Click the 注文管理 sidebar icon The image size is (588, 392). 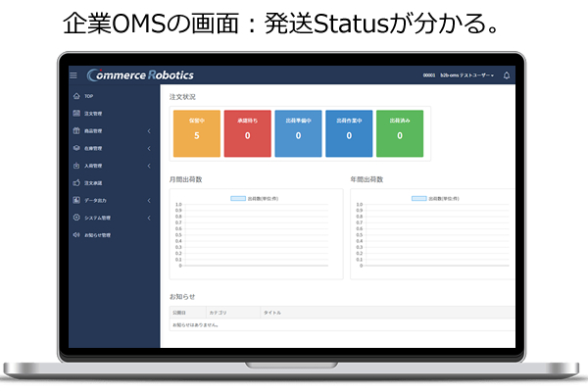pyautogui.click(x=75, y=114)
